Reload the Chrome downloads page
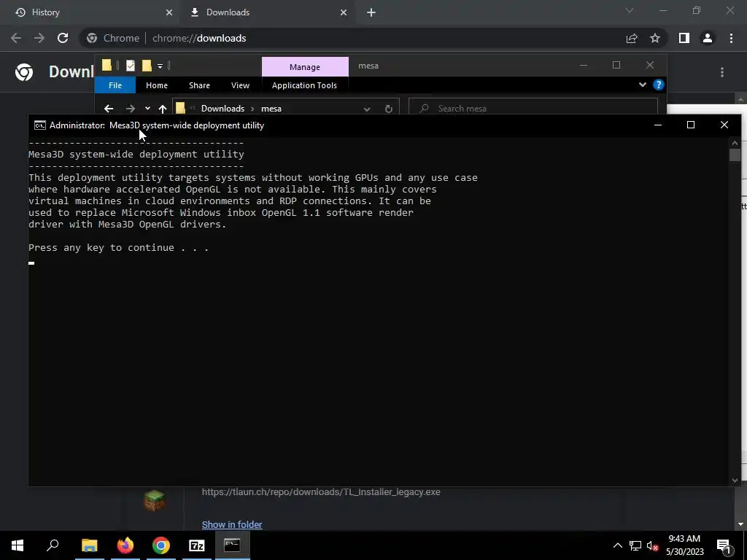Image resolution: width=747 pixels, height=560 pixels. click(x=63, y=38)
